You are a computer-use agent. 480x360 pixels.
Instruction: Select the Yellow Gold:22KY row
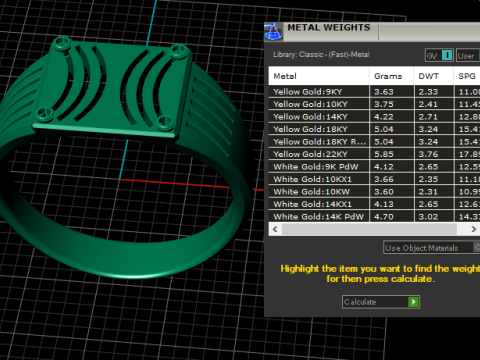(374, 154)
